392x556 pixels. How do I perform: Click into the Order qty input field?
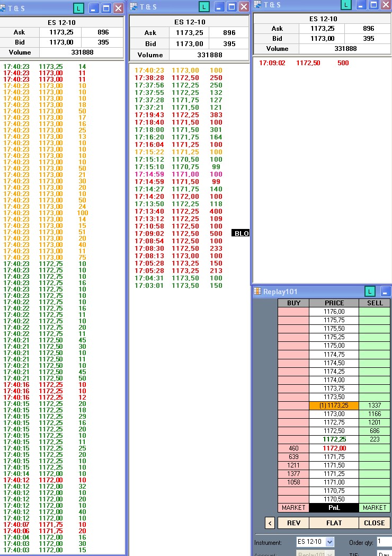click(x=384, y=542)
